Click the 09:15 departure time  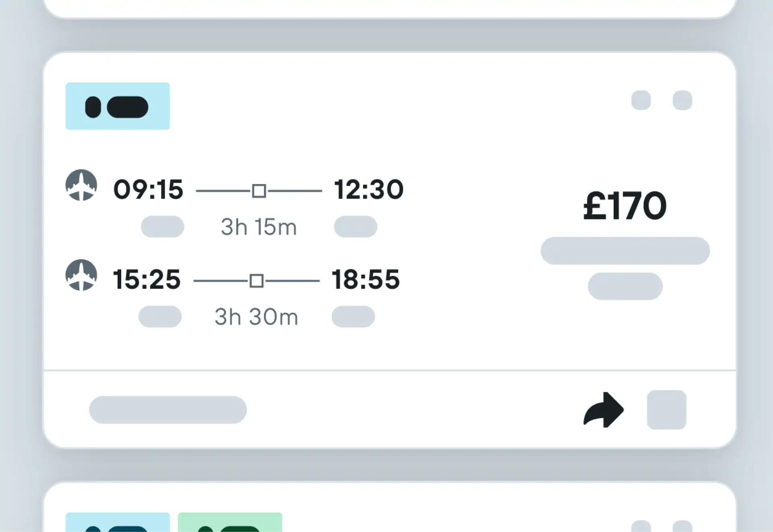point(149,189)
